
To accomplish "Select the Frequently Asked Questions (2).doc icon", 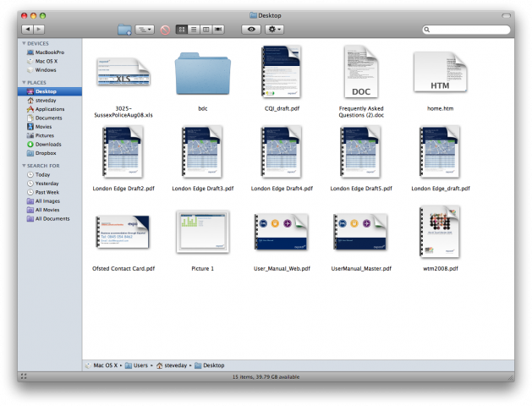I will [361, 72].
